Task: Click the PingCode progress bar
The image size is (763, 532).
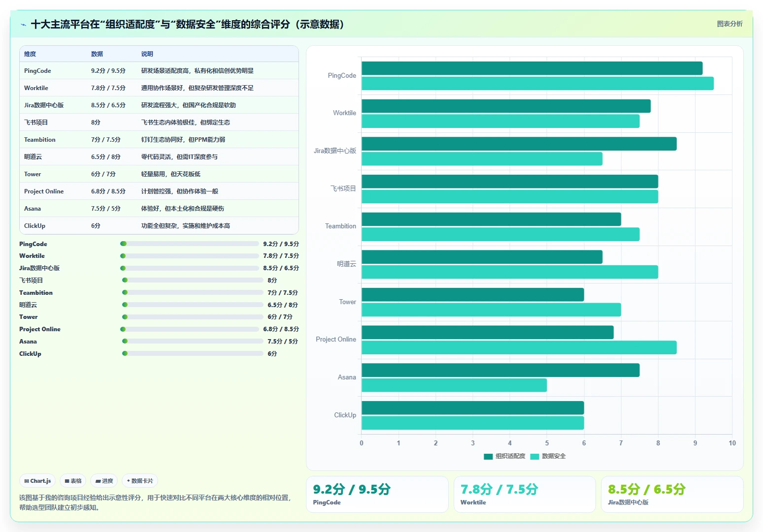Action: tap(190, 244)
